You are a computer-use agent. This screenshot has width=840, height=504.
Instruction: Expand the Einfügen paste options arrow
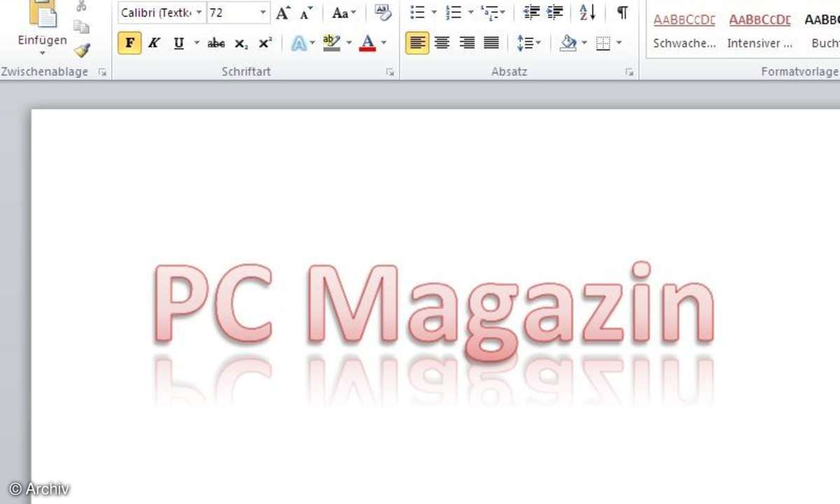[42, 52]
